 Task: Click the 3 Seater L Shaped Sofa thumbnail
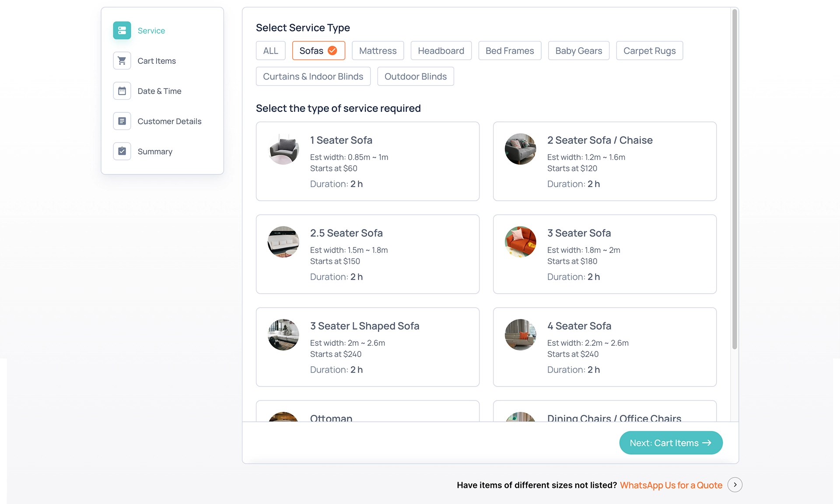click(x=283, y=335)
